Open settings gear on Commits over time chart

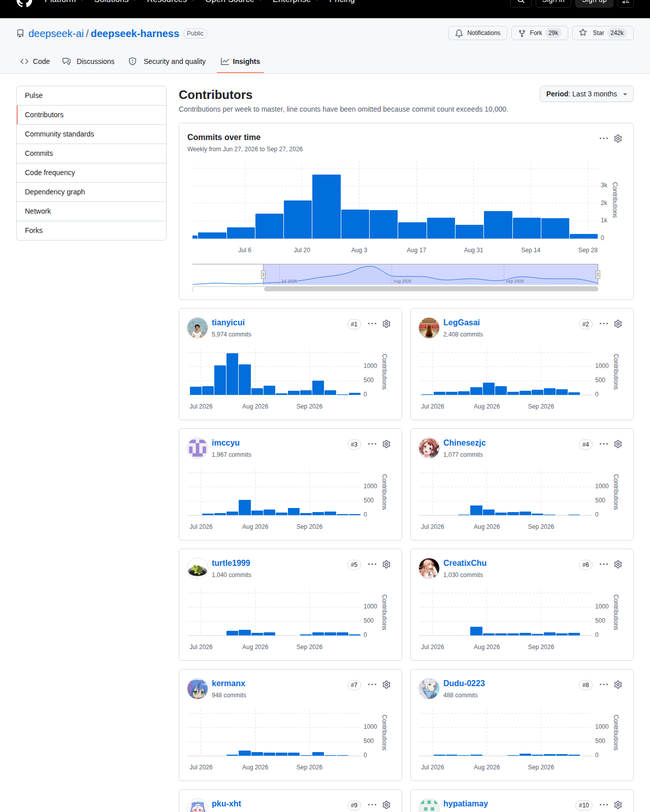(618, 139)
